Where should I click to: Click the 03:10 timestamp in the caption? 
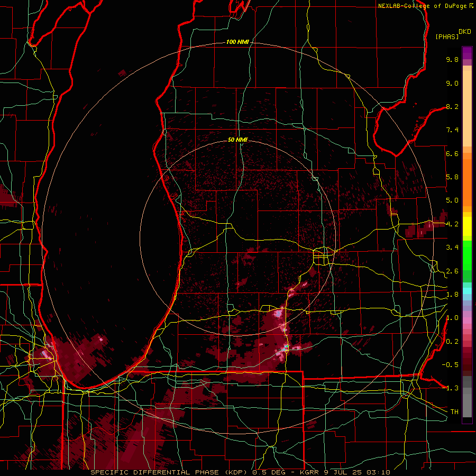pyautogui.click(x=378, y=472)
